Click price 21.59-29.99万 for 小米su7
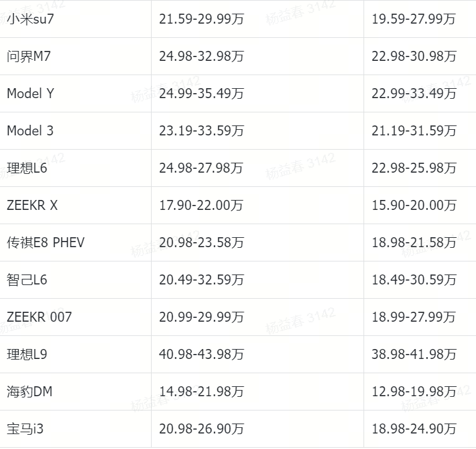This screenshot has width=476, height=449. coord(201,19)
